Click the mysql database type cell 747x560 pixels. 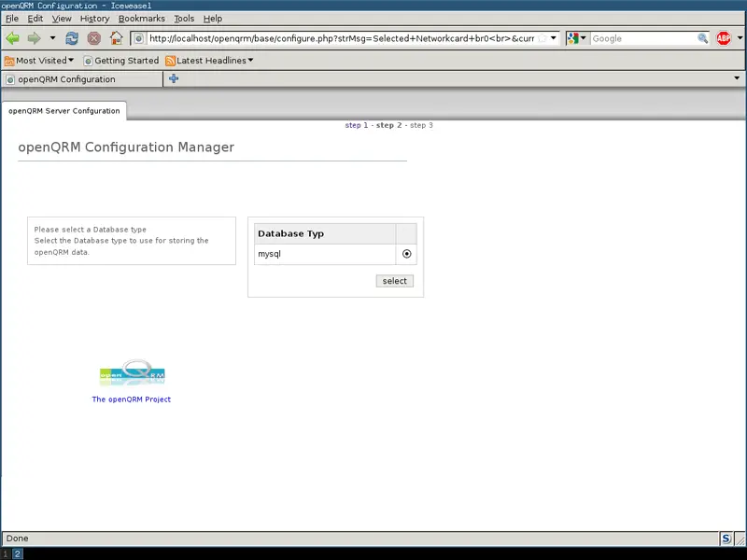click(x=325, y=254)
